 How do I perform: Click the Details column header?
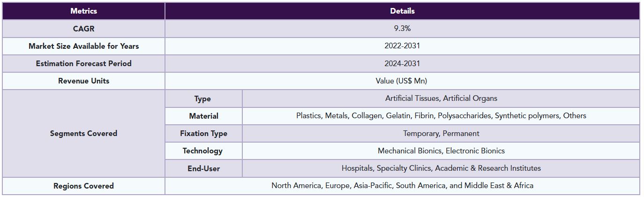point(402,11)
